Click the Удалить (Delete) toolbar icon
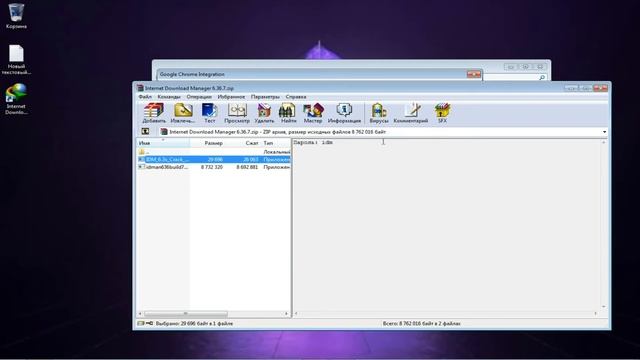 coord(264,113)
